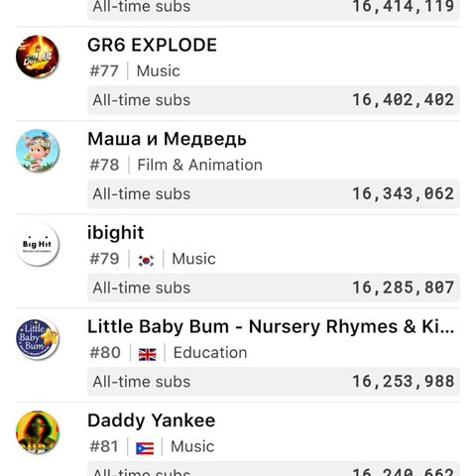Open the GR6 EXPLODE channel title
Screen dimensions: 476x476
click(152, 45)
